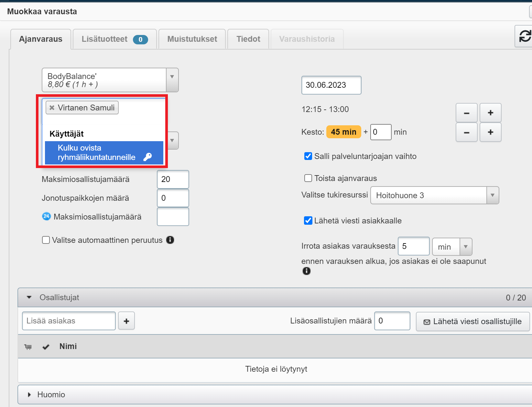The image size is (532, 407).
Task: Click info icon below ennen varauksen alkua text
Action: [x=306, y=271]
